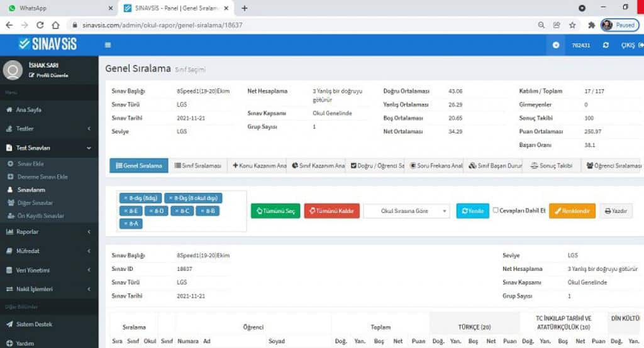Open browser extensions puzzle icon

point(591,25)
